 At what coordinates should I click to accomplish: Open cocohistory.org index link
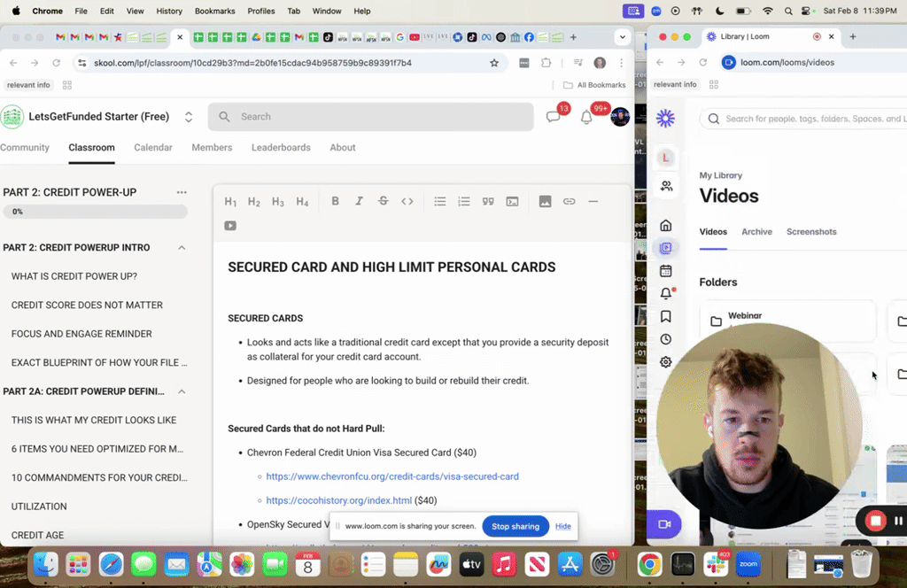point(339,500)
